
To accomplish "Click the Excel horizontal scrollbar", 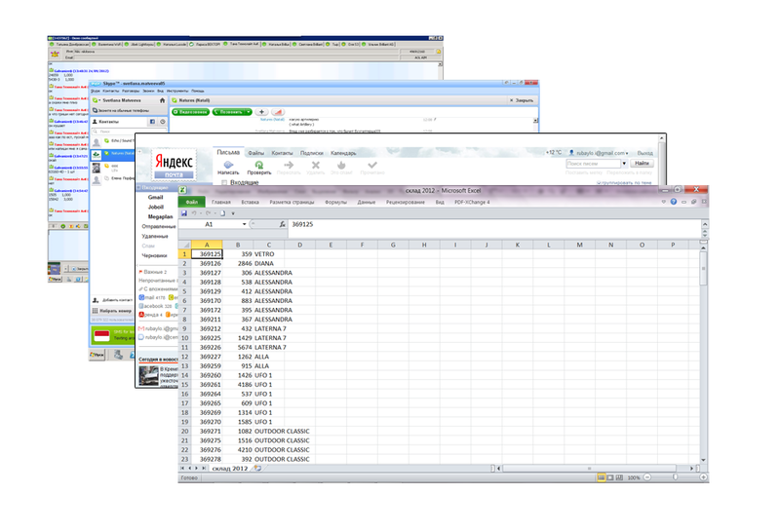I will [x=590, y=469].
